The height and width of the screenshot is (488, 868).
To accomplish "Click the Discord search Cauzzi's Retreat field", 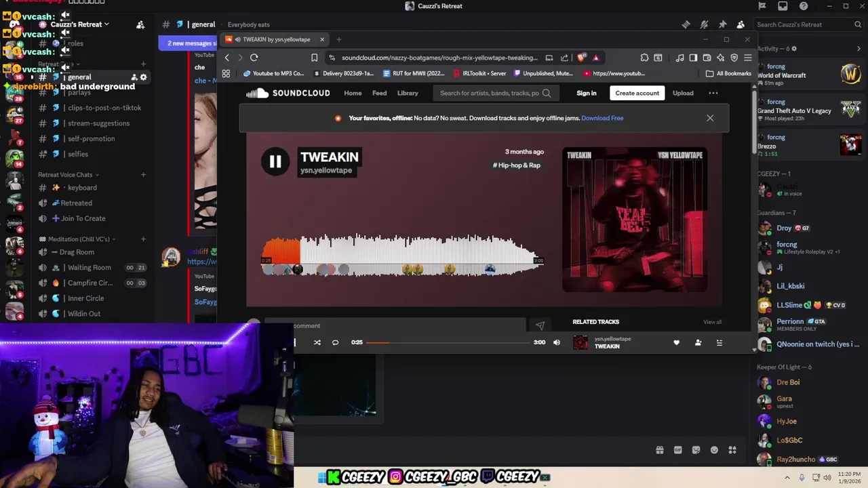I will pyautogui.click(x=808, y=24).
